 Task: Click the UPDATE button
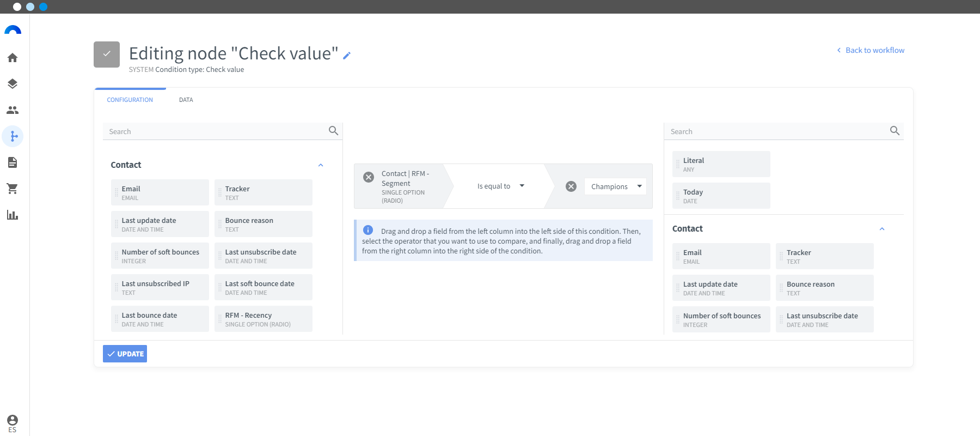click(x=125, y=354)
